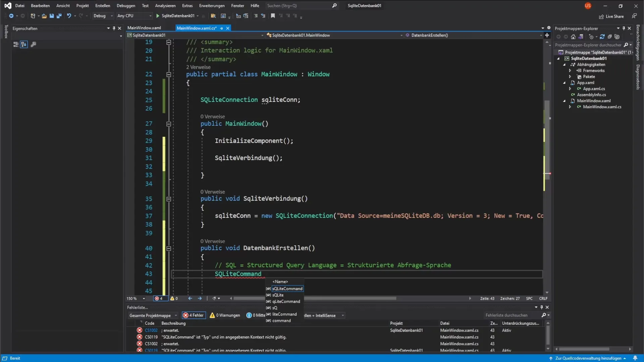
Task: Click error code link CS1002 in first row
Action: click(151, 330)
